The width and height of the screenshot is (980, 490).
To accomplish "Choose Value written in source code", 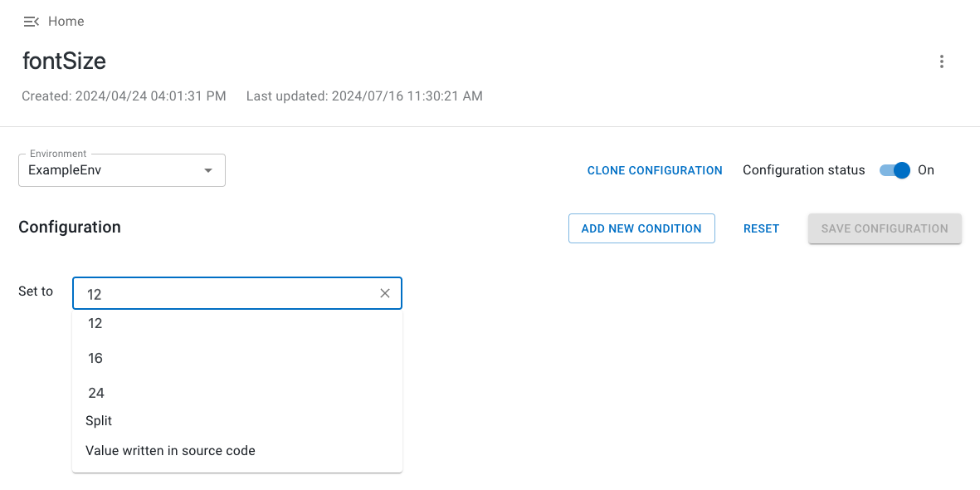I will click(x=170, y=451).
